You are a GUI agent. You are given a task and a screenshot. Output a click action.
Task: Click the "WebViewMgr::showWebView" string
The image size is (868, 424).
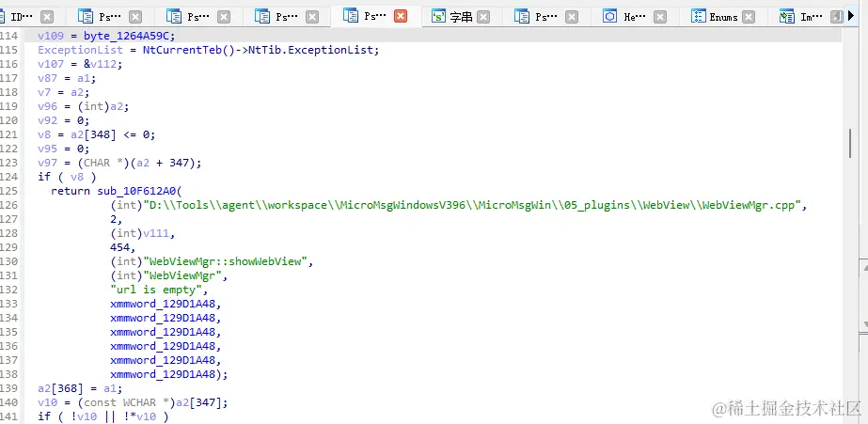(226, 261)
